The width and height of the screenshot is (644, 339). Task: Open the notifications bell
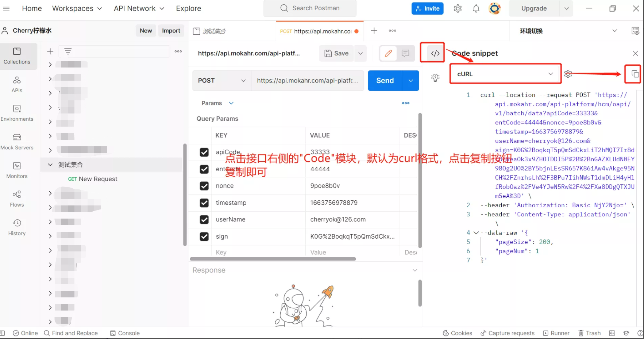point(476,8)
